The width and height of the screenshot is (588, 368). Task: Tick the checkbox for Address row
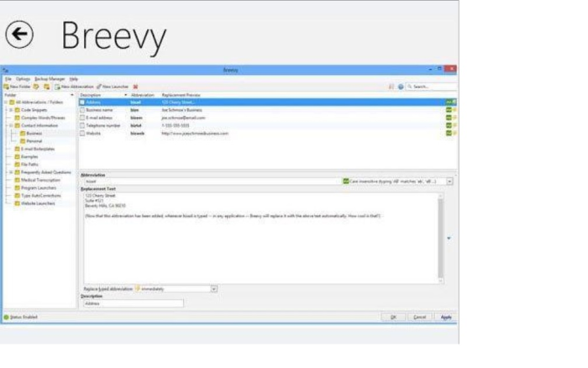pyautogui.click(x=82, y=102)
